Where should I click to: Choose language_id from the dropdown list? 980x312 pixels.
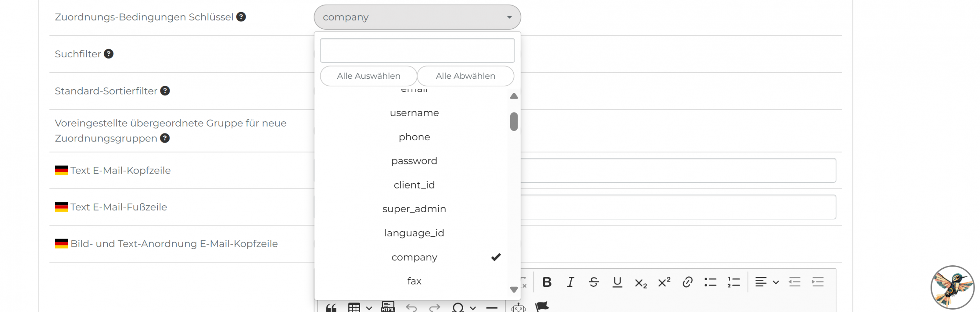[x=414, y=233]
